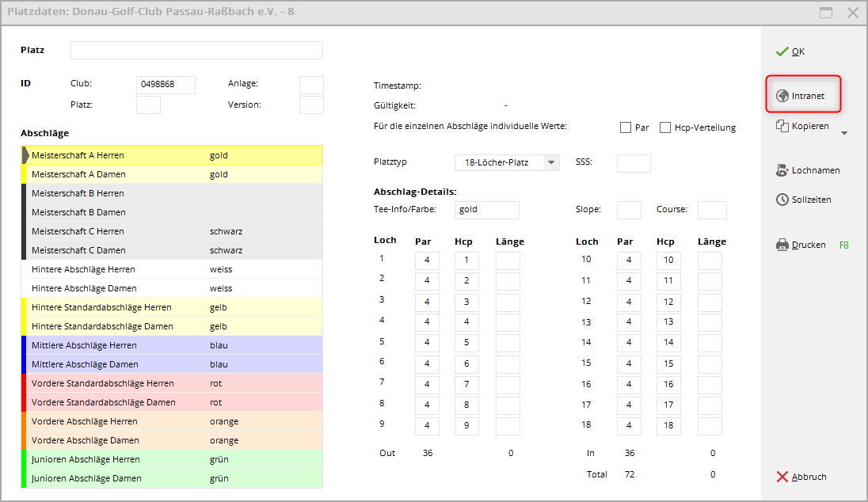Screen dimensions: 868x502
Task: Focus the Tee-Info/Farbe field containing gold
Action: [487, 210]
